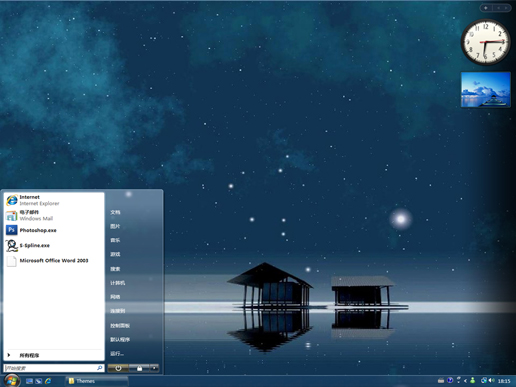Click the Show Desktop quick launch icon
Image resolution: width=516 pixels, height=387 pixels.
coord(29,381)
